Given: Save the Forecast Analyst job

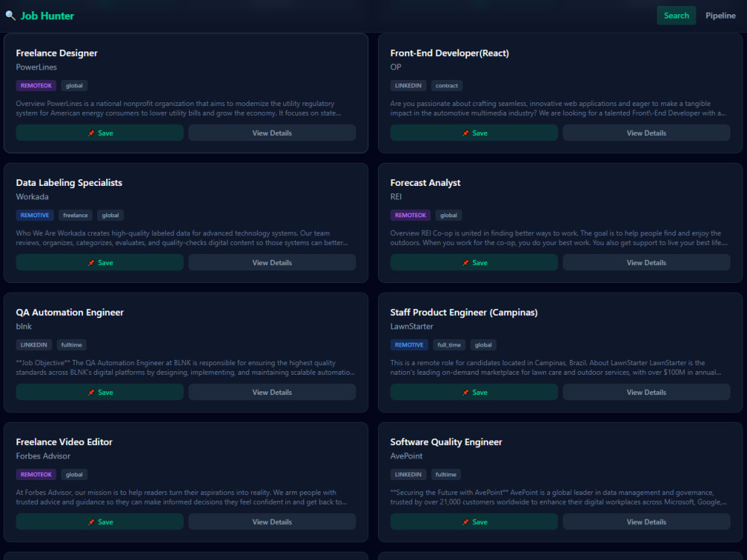Looking at the screenshot, I should [474, 262].
